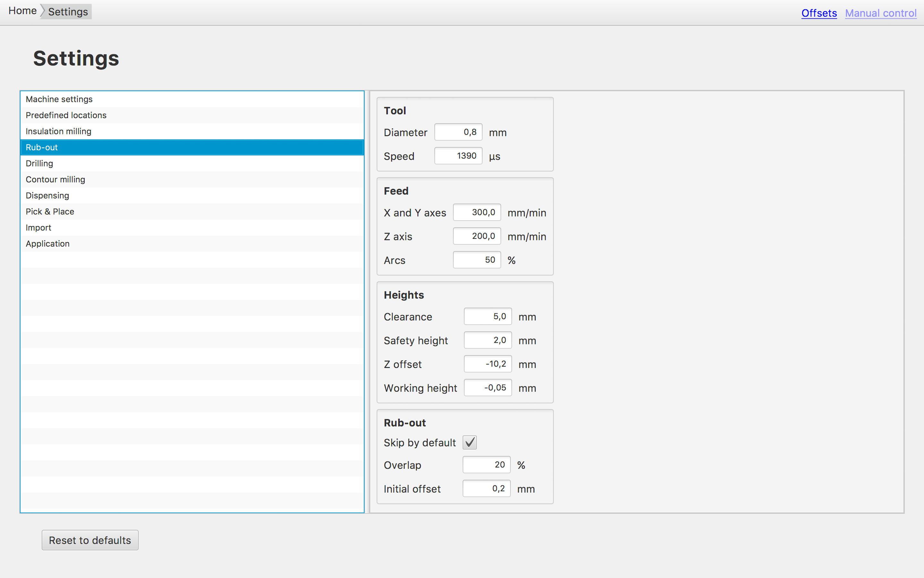This screenshot has height=578, width=924.
Task: Click the tool Diameter input field
Action: pyautogui.click(x=458, y=132)
